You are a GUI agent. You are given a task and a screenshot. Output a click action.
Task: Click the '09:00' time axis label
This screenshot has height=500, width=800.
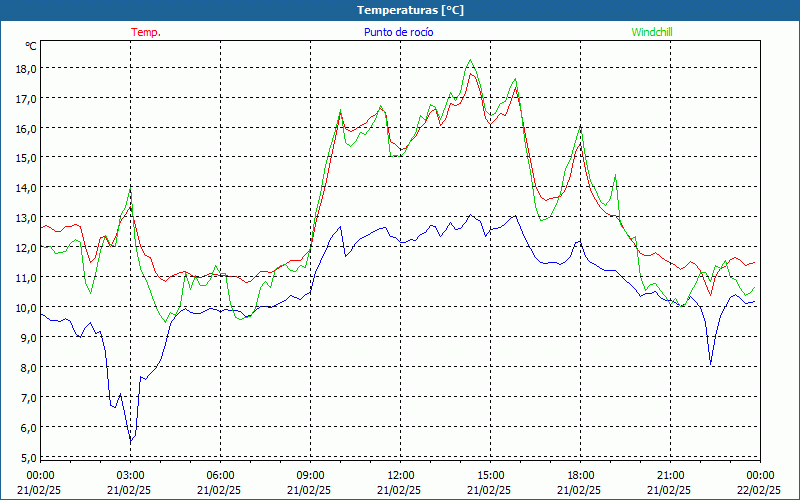[x=310, y=476]
